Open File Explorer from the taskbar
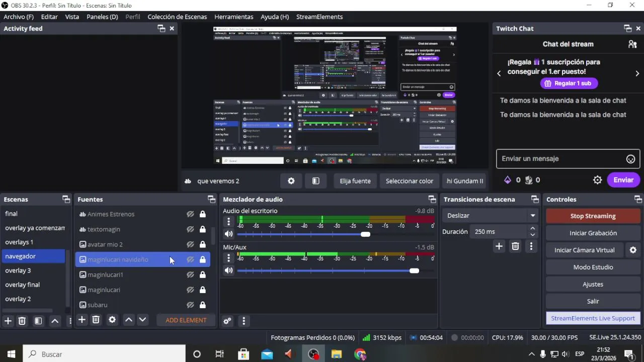 pos(336,354)
